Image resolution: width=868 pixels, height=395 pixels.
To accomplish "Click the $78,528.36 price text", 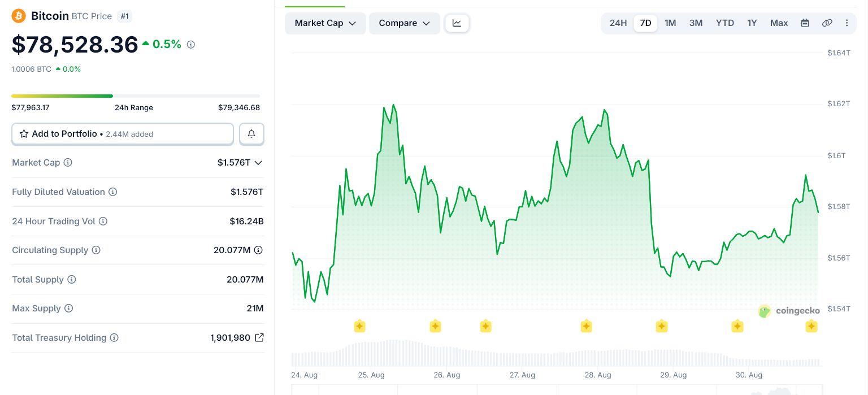I will [75, 45].
